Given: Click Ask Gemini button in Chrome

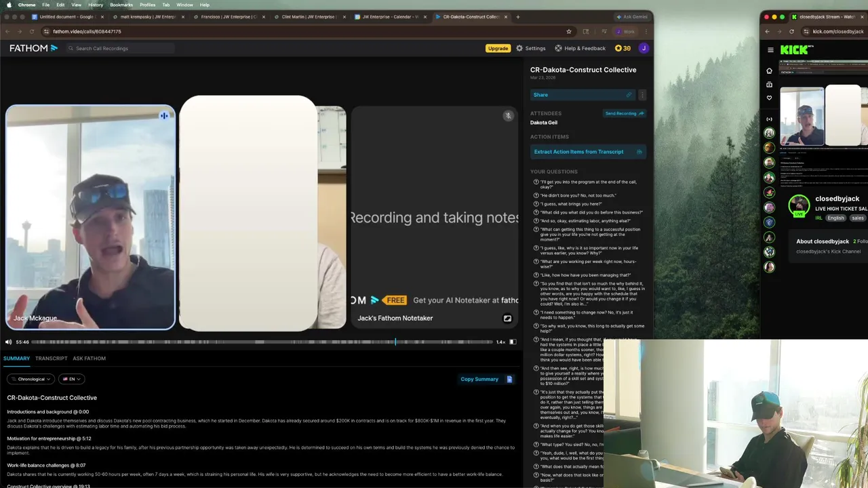Looking at the screenshot, I should tap(632, 16).
